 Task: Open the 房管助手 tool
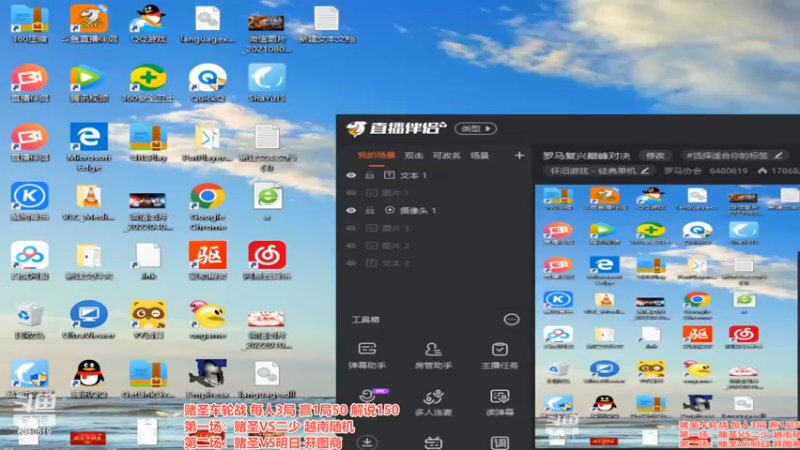tap(433, 356)
